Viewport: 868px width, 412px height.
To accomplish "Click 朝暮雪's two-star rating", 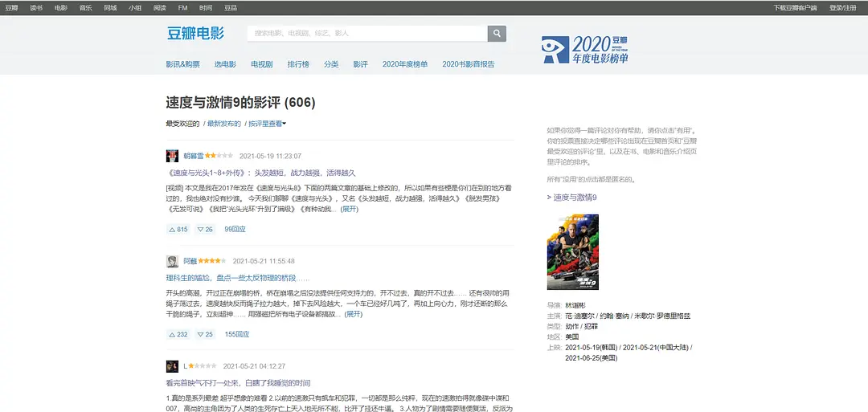I will (x=219, y=156).
